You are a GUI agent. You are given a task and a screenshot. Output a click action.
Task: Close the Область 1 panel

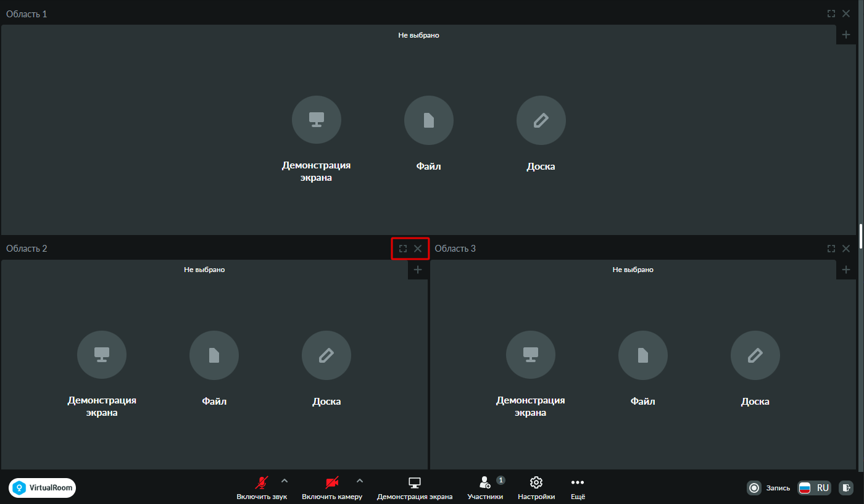(846, 14)
